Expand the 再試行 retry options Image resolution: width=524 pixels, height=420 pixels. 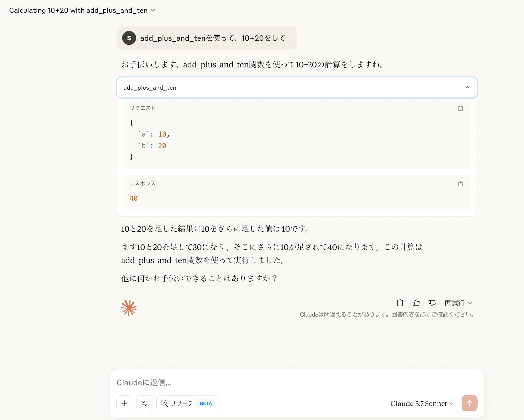tap(458, 303)
